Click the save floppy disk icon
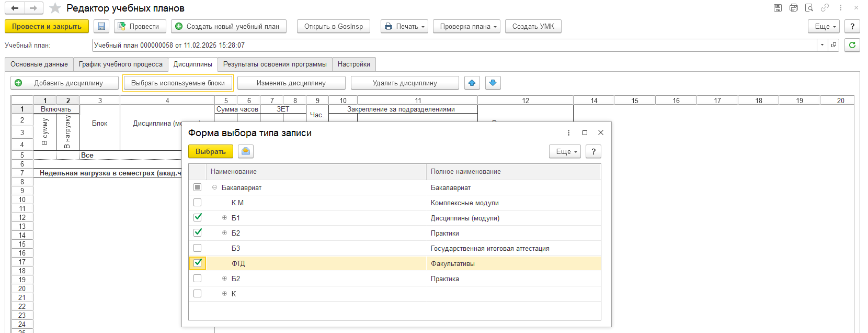 tap(101, 26)
